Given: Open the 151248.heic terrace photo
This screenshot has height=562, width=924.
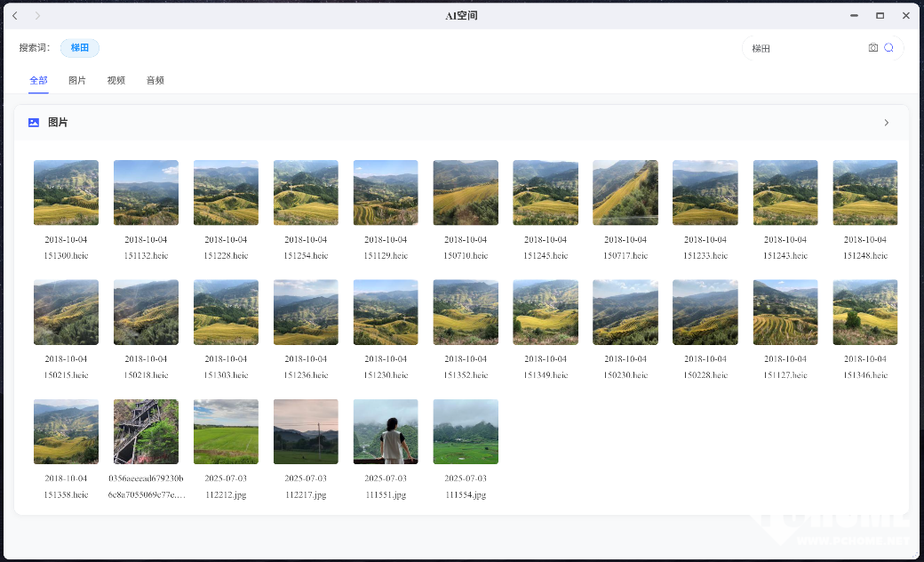Looking at the screenshot, I should tap(865, 192).
